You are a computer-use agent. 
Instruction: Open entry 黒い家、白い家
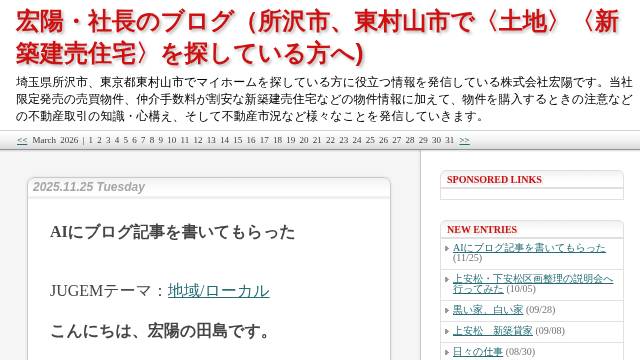pyautogui.click(x=488, y=310)
